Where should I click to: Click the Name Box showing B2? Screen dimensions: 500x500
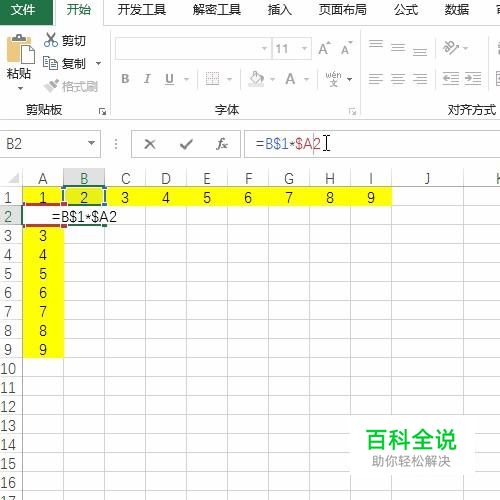click(x=50, y=144)
